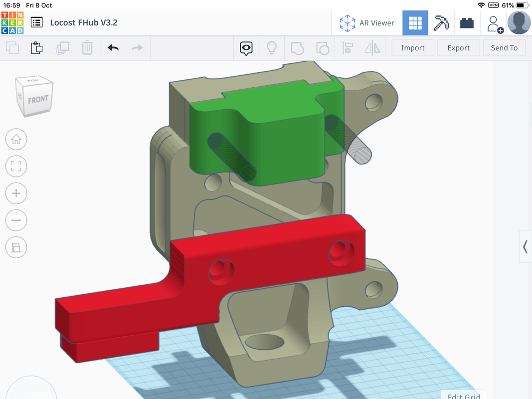This screenshot has height=399, width=532.
Task: Click the Group shapes icon
Action: click(x=297, y=48)
